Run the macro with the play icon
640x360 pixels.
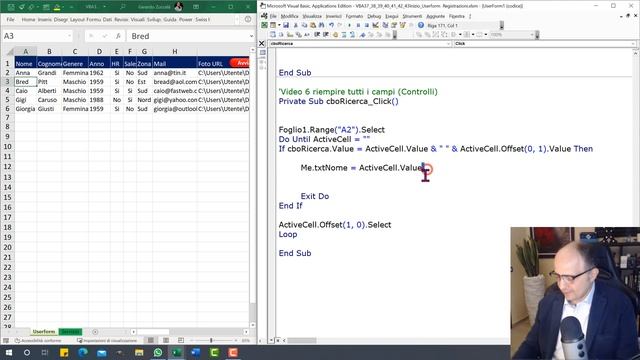(x=349, y=25)
